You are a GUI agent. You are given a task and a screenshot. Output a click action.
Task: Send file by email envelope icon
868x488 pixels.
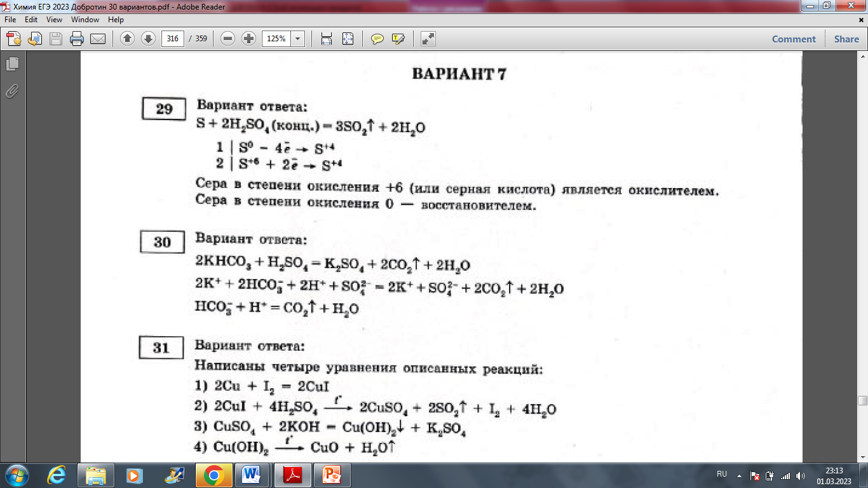(98, 39)
